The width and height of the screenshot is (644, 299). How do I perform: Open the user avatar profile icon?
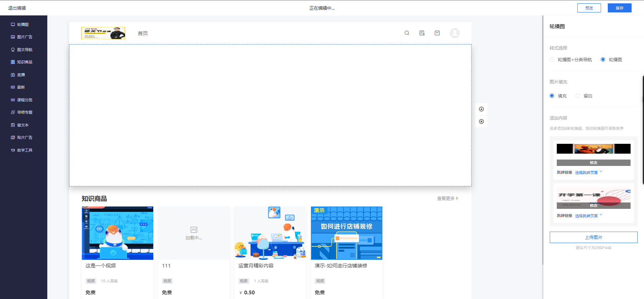(x=454, y=33)
